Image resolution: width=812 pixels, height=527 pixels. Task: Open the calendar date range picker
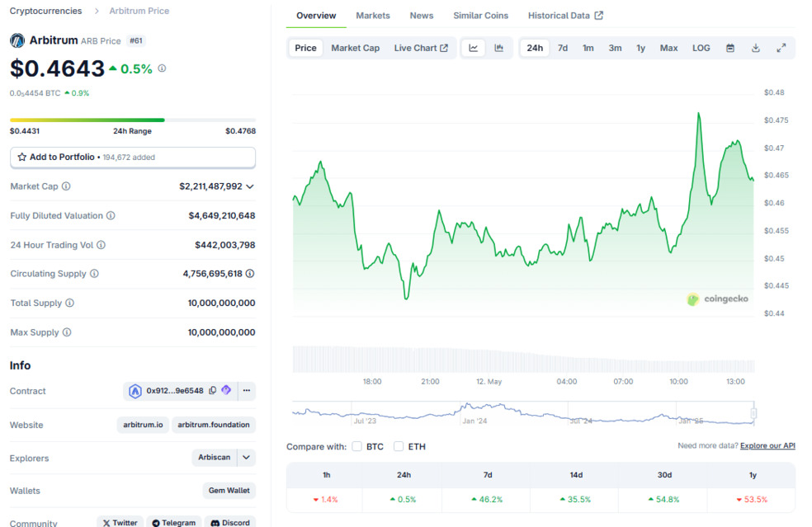[x=730, y=48]
